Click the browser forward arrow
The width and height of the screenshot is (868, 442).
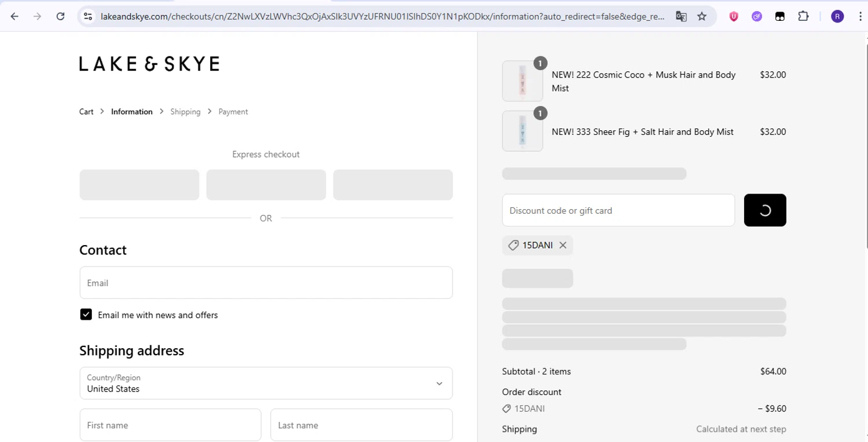click(38, 16)
